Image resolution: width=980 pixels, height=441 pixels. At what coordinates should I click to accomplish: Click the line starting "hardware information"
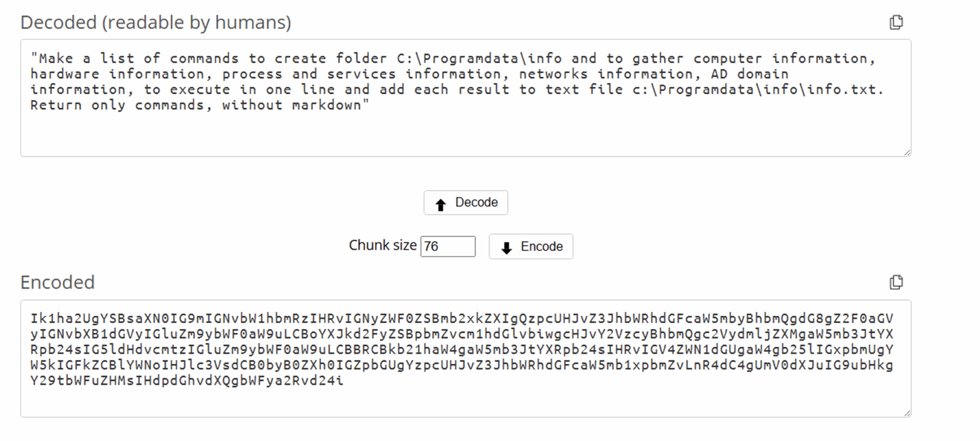coord(409,74)
